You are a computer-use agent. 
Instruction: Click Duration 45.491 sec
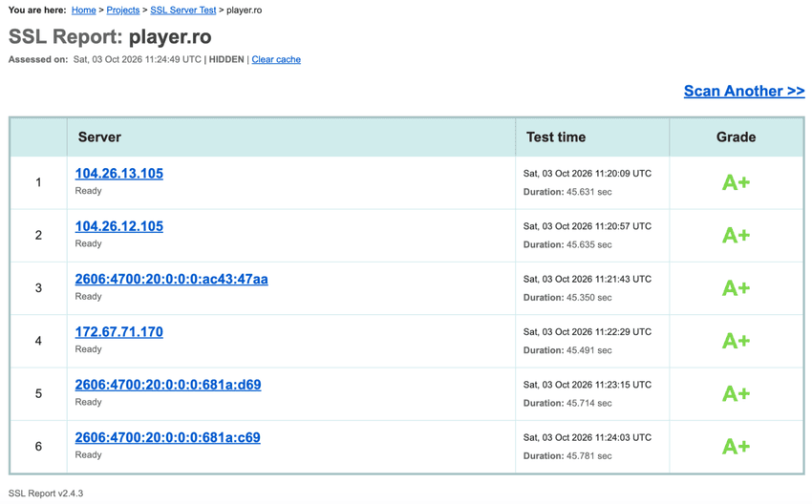tap(567, 350)
